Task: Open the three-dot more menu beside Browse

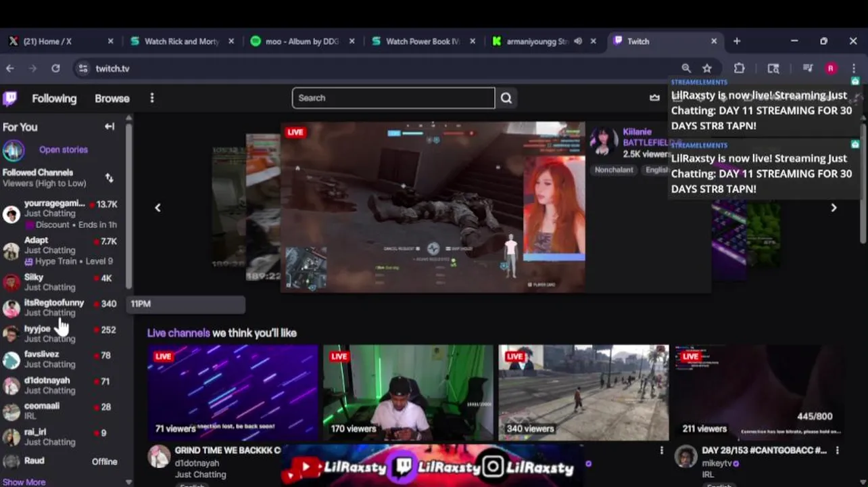Action: click(x=152, y=98)
